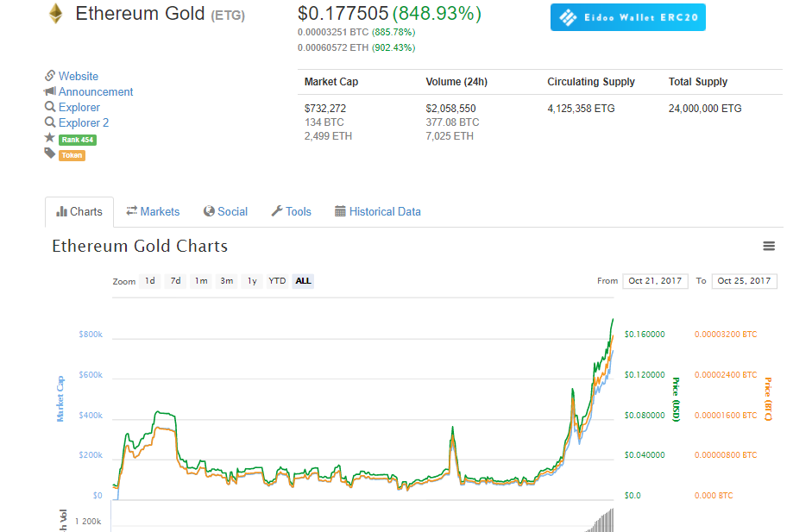812x532 pixels.
Task: Click the $0.160000 price axis tick
Action: tap(645, 335)
